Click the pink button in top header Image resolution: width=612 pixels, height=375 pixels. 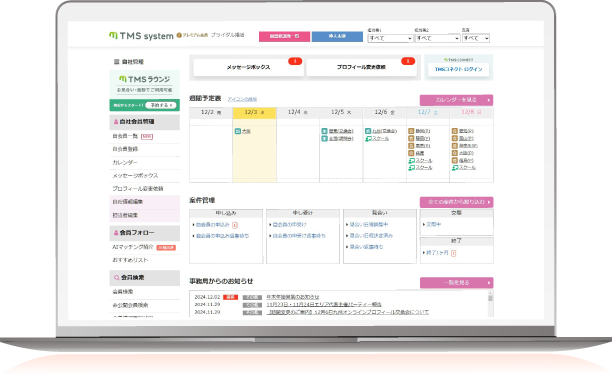[285, 36]
